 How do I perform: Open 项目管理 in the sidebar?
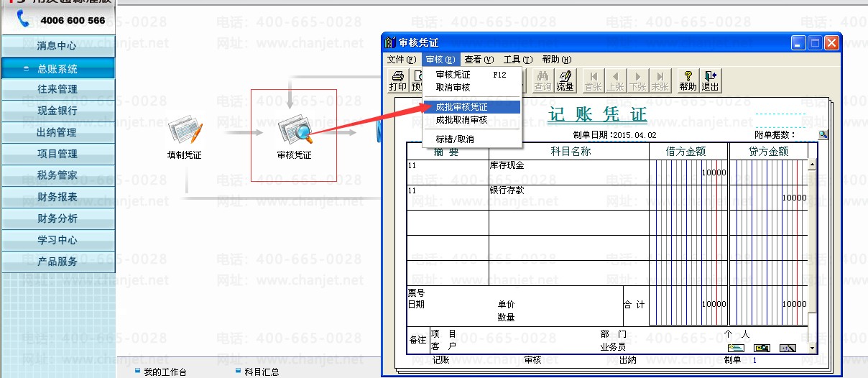tap(57, 154)
